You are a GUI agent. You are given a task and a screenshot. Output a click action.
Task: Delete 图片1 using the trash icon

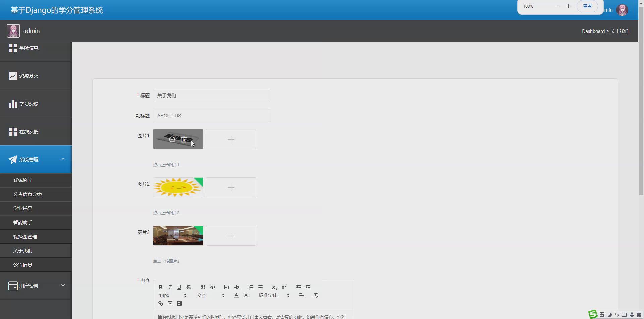coord(184,139)
